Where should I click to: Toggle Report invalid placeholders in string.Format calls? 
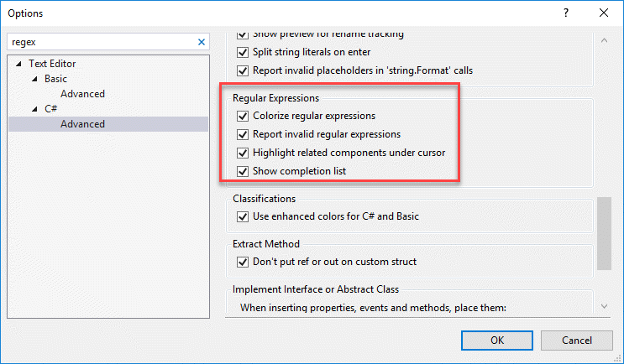244,70
